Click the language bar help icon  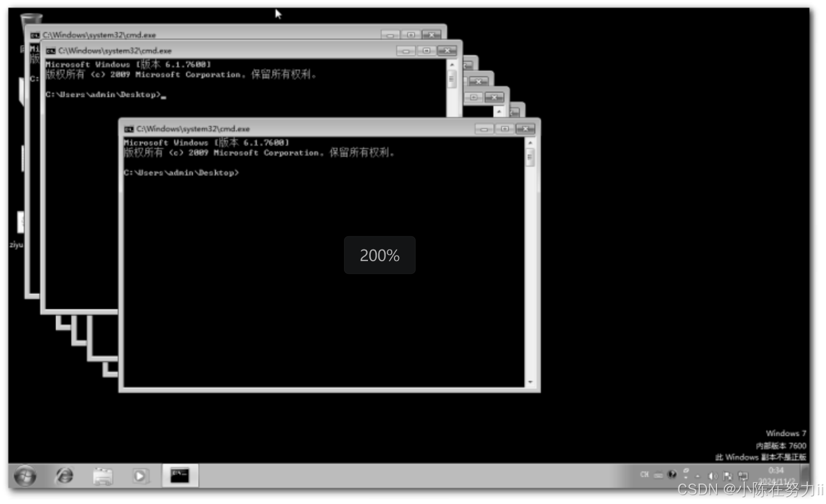click(672, 475)
